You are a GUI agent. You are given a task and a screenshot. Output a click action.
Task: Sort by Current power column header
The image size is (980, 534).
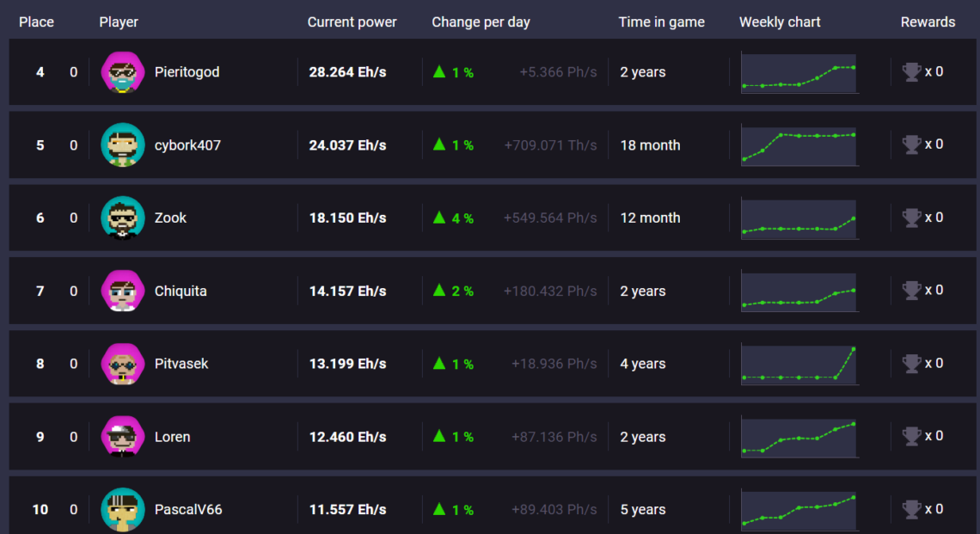[x=352, y=21]
